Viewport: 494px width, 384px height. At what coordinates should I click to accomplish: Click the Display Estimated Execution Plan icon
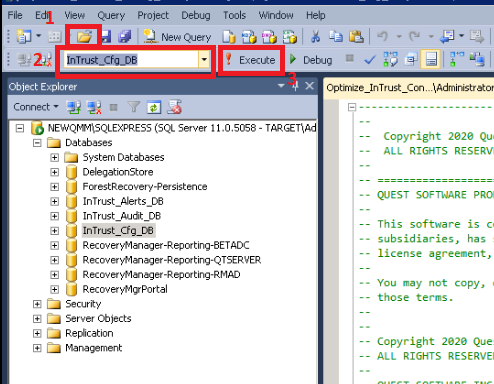[x=390, y=59]
